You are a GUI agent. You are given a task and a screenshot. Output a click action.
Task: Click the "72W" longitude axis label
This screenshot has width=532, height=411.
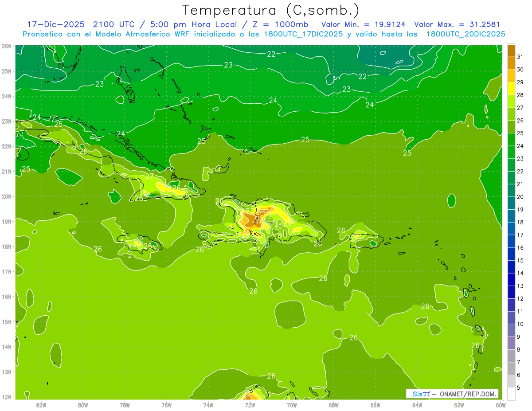point(250,405)
